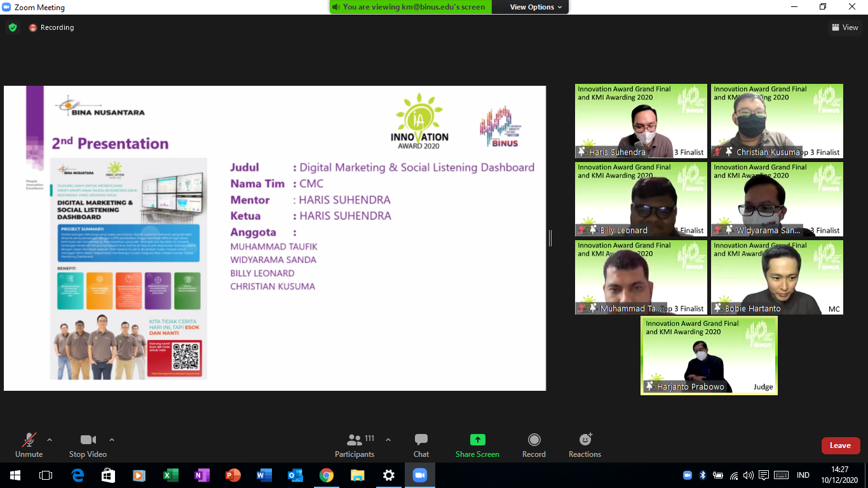This screenshot has width=868, height=488.
Task: Open Excel from the taskbar
Action: pyautogui.click(x=171, y=475)
